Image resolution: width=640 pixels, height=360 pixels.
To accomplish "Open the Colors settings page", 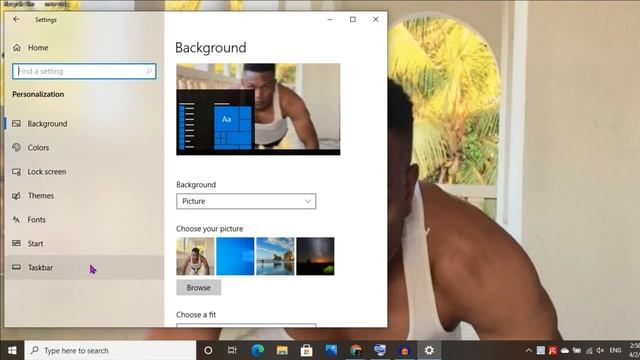I will tap(84, 148).
